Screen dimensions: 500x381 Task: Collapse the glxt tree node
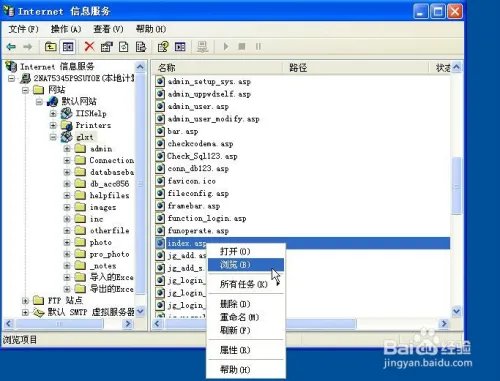coord(53,137)
